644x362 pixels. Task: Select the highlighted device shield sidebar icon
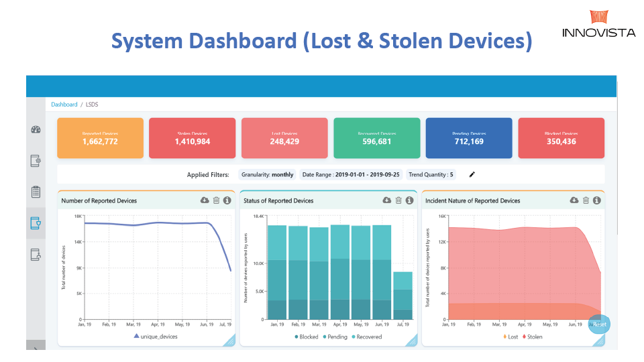point(36,224)
